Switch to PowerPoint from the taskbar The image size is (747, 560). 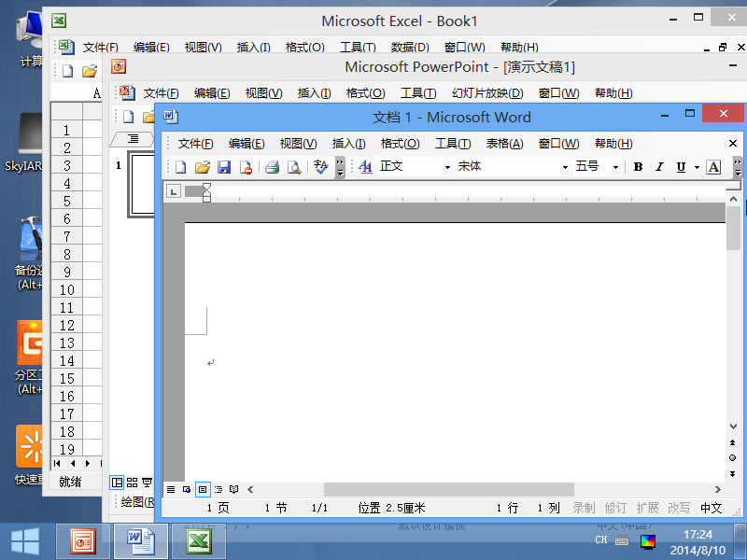pos(83,541)
